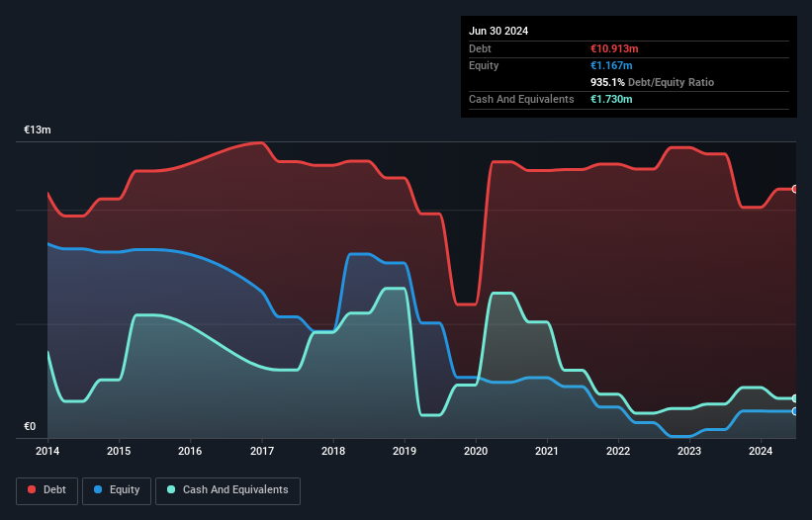Image resolution: width=812 pixels, height=520 pixels.
Task: Toggle the Equity legend button
Action: 117,490
